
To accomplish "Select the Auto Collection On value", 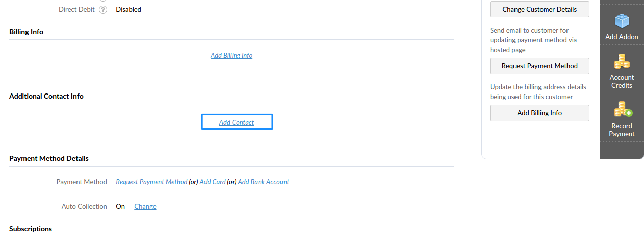I will 120,206.
